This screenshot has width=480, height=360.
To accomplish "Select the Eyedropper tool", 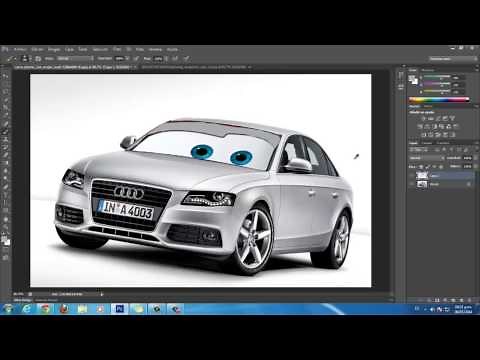I will click(x=6, y=115).
